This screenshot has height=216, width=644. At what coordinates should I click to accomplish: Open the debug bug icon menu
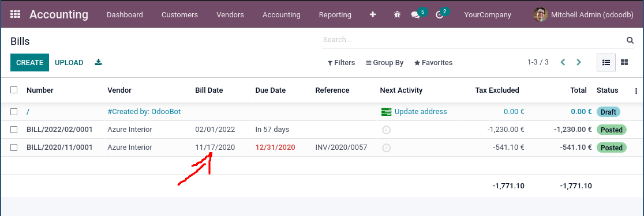[397, 15]
